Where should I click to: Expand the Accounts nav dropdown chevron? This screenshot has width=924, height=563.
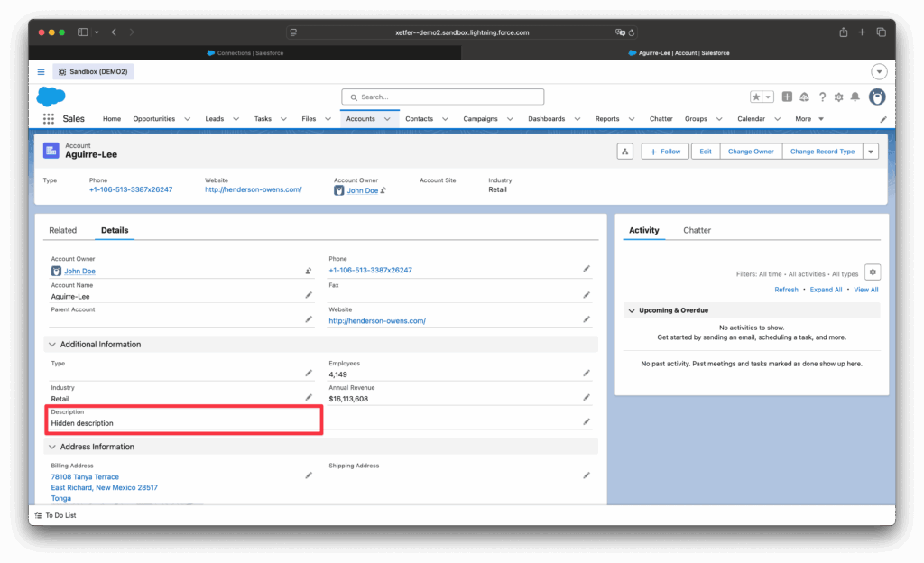(x=387, y=119)
